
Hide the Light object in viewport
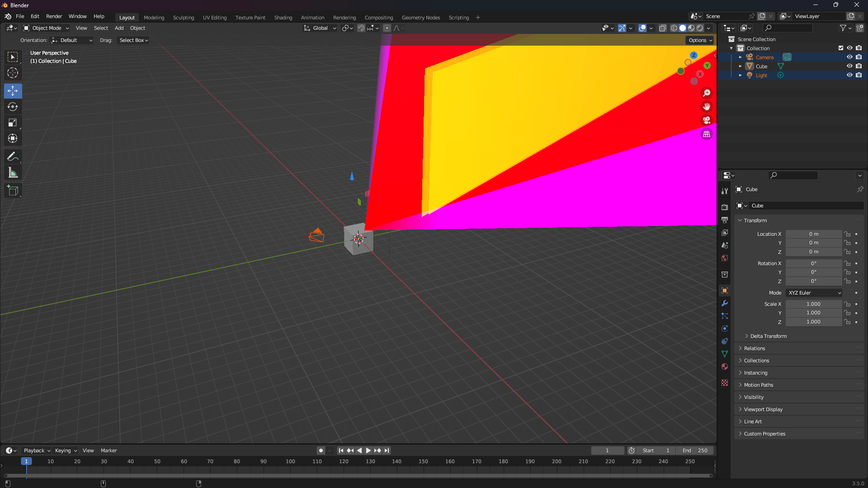tap(850, 75)
